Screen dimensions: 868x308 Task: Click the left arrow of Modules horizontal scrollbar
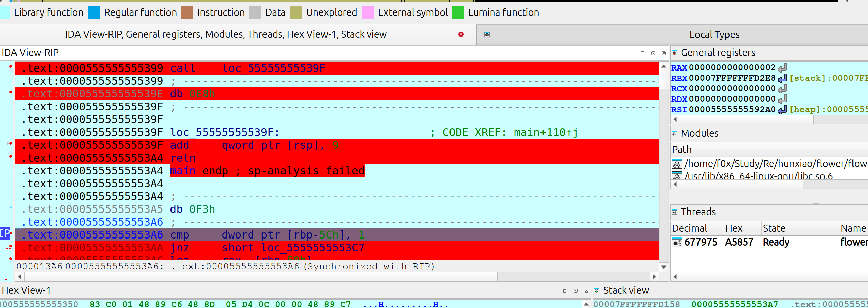[x=675, y=184]
